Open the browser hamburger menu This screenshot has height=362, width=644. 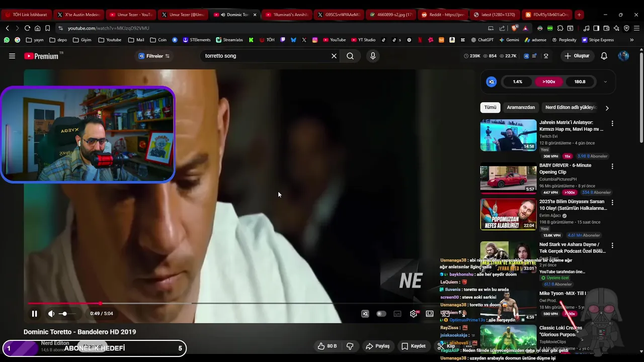point(636,28)
